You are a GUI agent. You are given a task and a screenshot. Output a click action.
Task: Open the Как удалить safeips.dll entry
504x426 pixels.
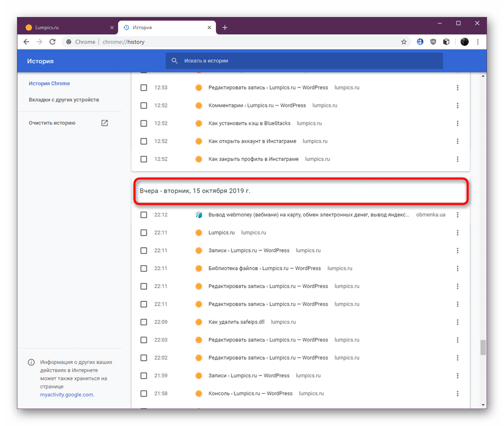pyautogui.click(x=237, y=322)
